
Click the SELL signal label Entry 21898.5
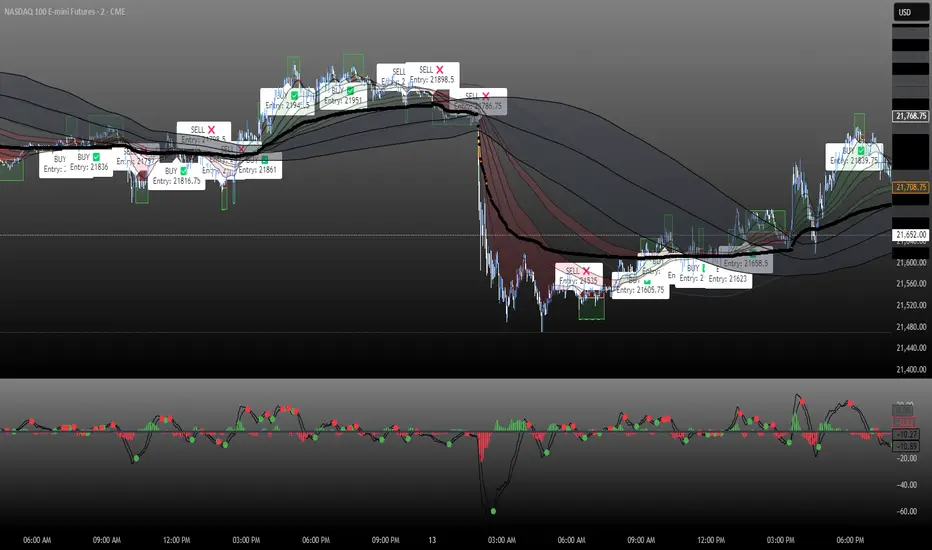point(432,74)
